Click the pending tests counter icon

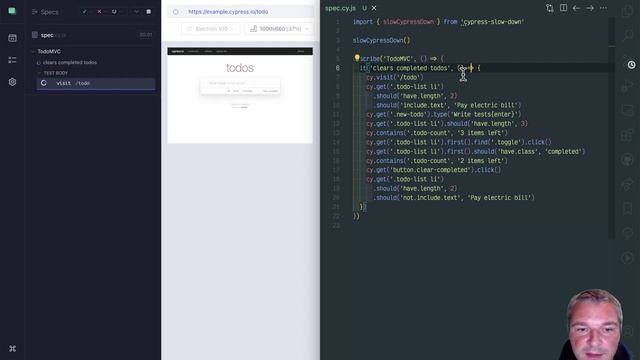coord(114,12)
